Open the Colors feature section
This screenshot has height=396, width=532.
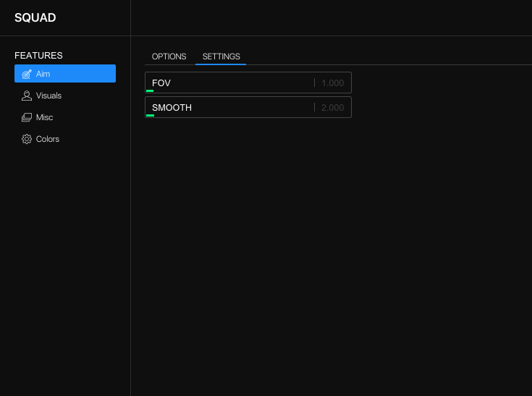[65, 139]
